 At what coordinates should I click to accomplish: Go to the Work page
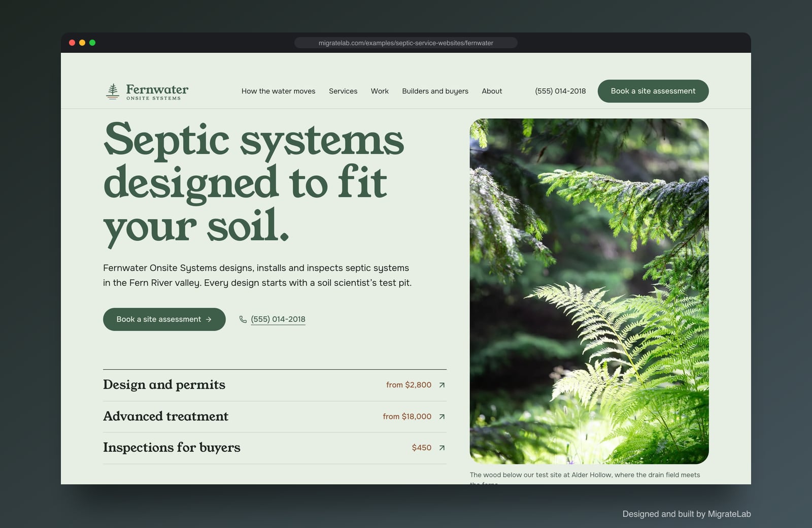380,91
